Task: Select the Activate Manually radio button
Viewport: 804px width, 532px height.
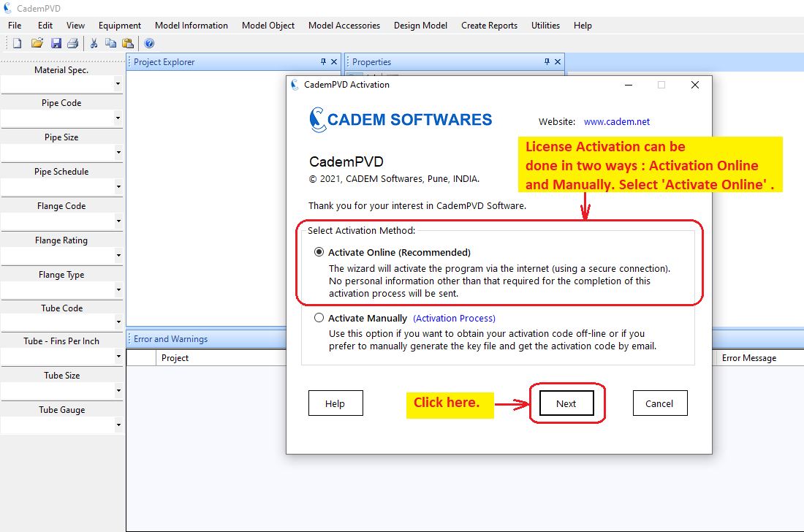Action: [x=319, y=318]
